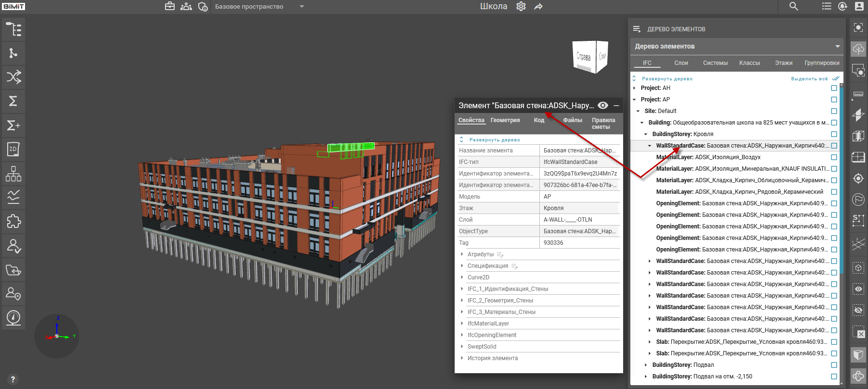Toggle element visibility eye in properties panel
868x389 pixels.
point(603,105)
